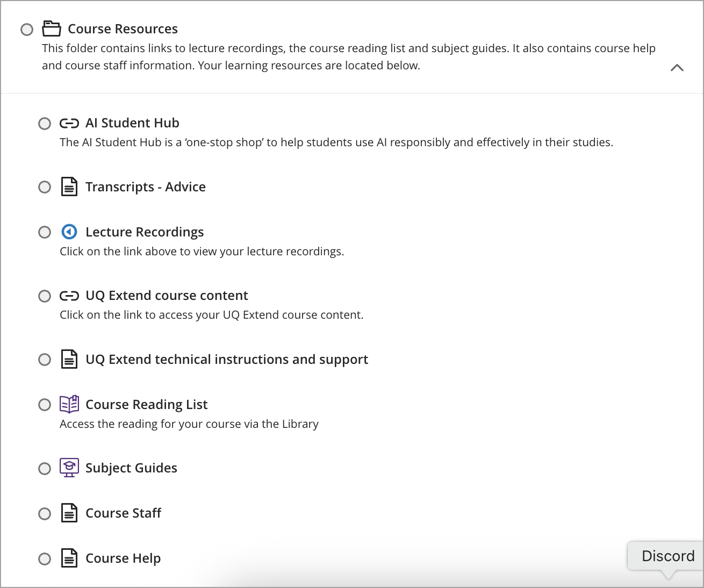704x588 pixels.
Task: Click the document icon beside Course Help
Action: 69,558
